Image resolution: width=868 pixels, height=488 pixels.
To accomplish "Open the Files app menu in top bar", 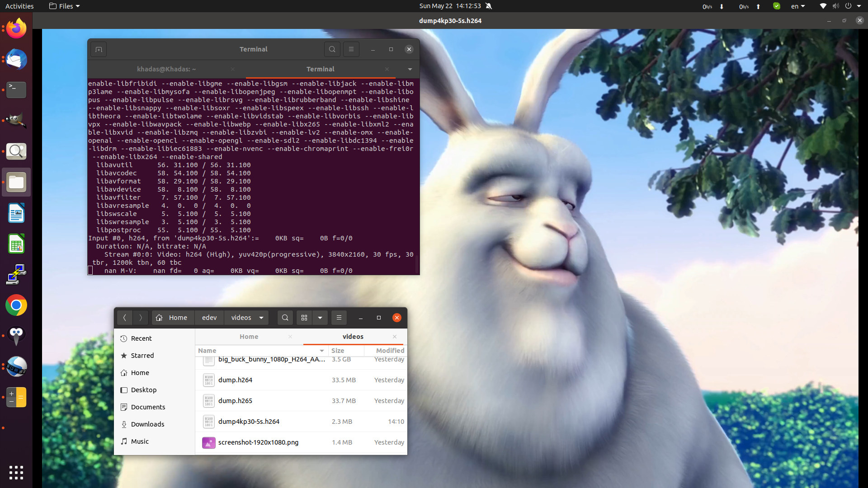I will [x=64, y=6].
